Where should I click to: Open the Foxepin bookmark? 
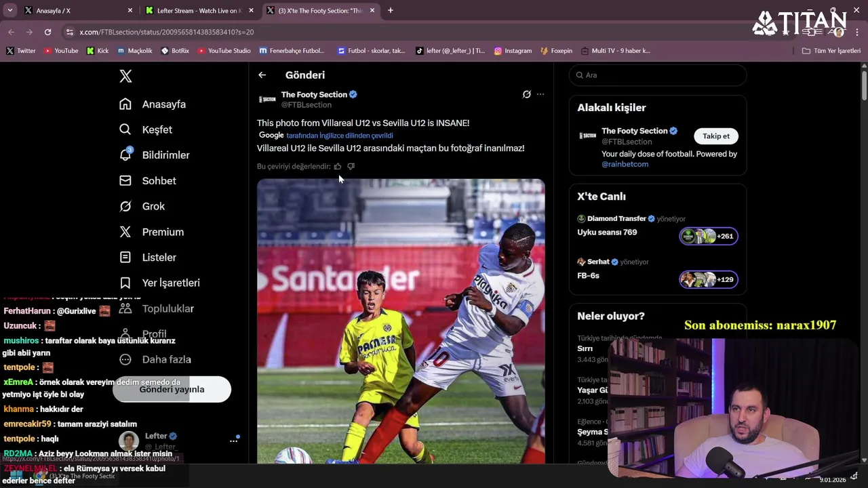coord(556,51)
